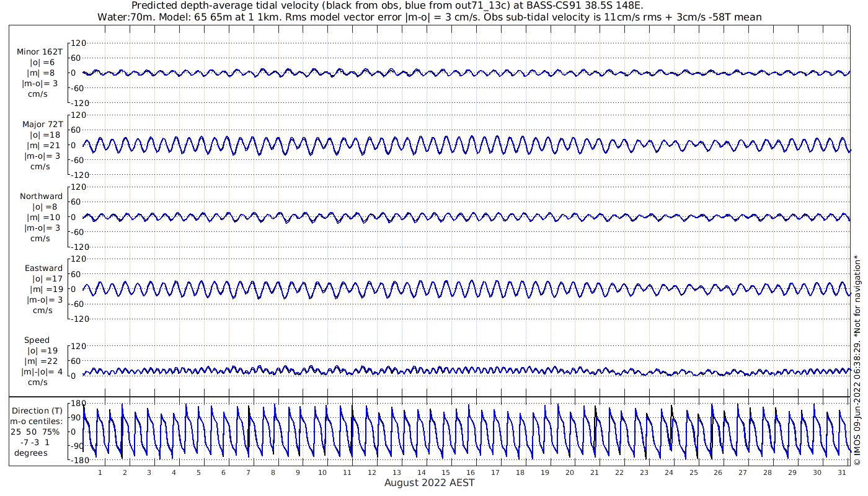Click the 120 tick label of the Minor panel
This screenshot has width=868, height=496.
(78, 43)
